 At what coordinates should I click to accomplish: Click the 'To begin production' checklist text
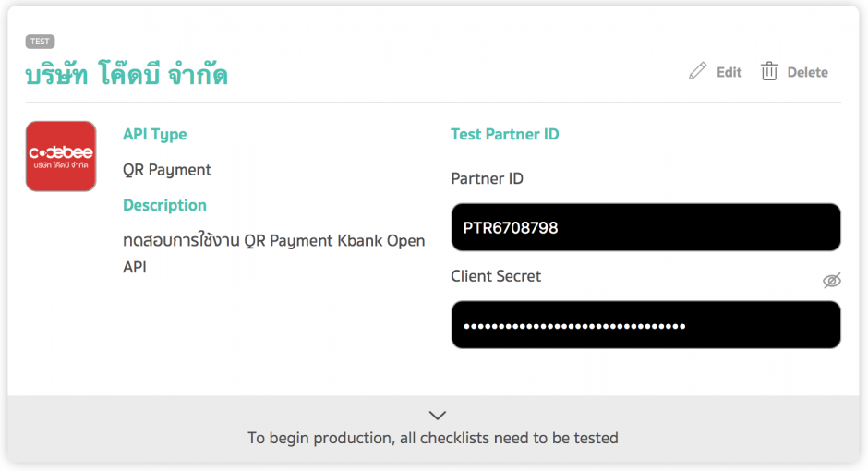[x=433, y=438]
